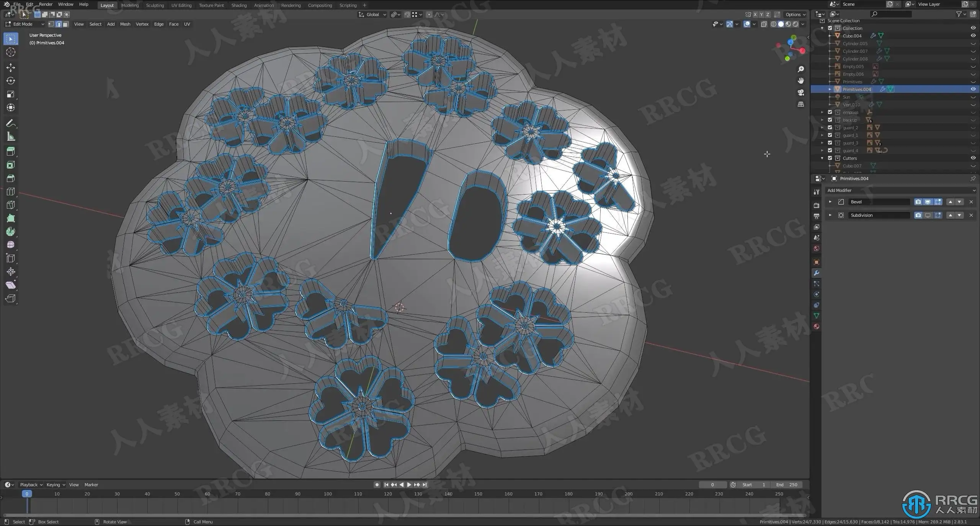
Task: Select the Loop Cut tool
Action: click(x=11, y=191)
